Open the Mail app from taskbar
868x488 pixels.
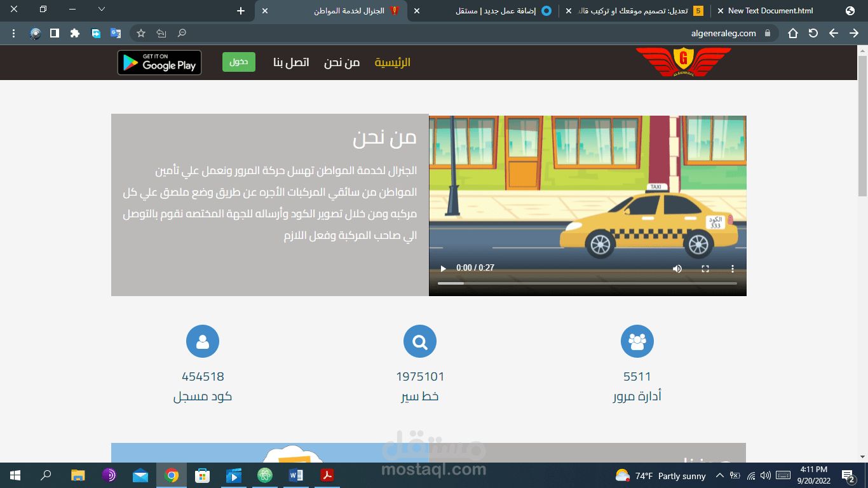click(140, 475)
